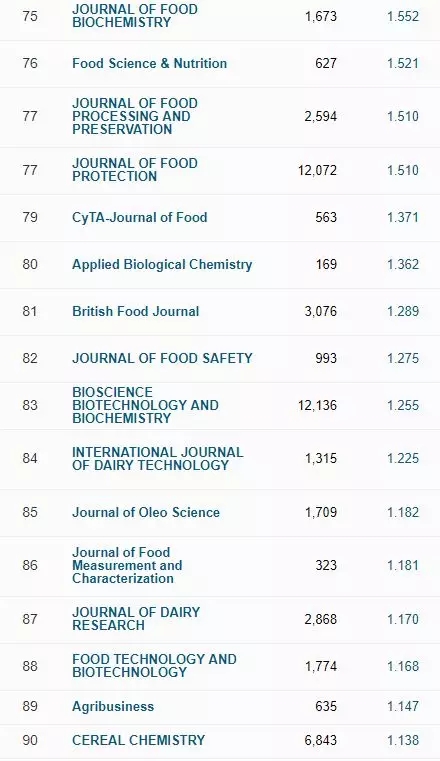Open BIOSCIENCE BIOTECHNOLOGY AND BIOCHEMISTRY link
440x761 pixels.
click(146, 405)
